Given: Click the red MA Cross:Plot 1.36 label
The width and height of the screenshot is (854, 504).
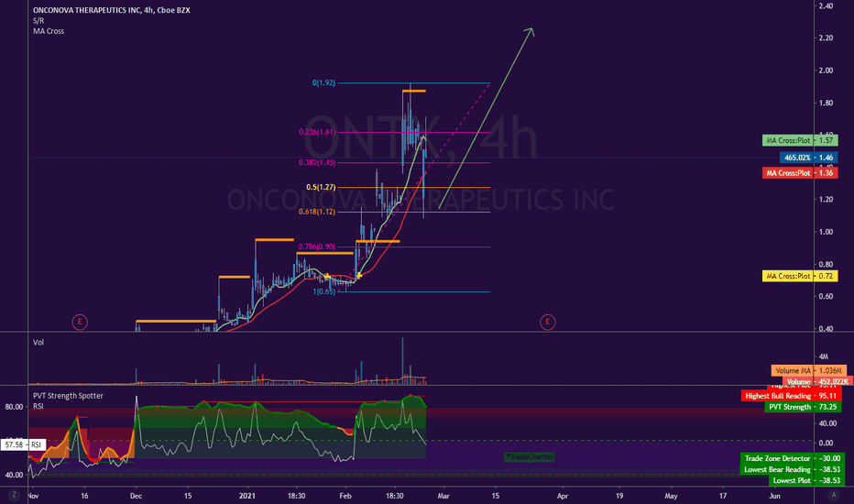Looking at the screenshot, I should (x=800, y=173).
